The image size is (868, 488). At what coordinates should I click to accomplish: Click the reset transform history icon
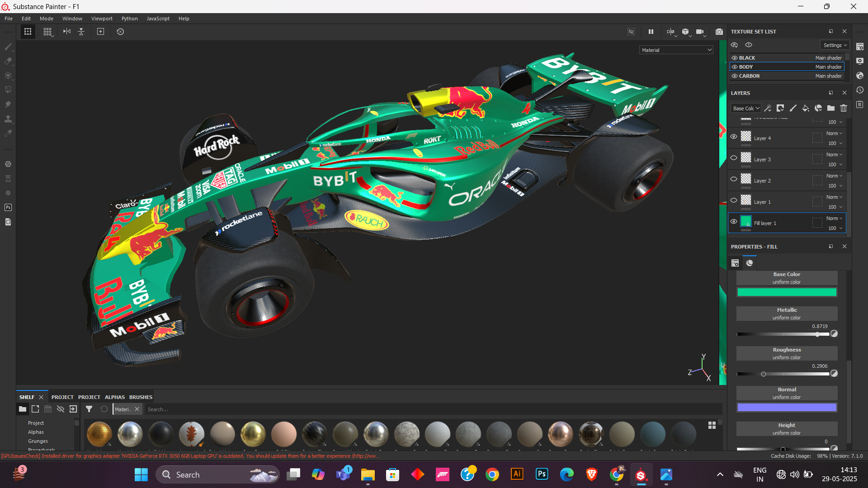click(120, 32)
